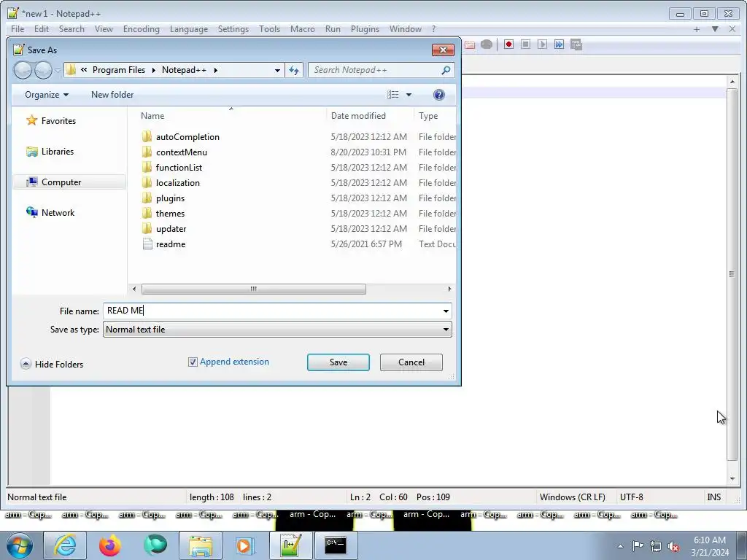Click the Playback macro button

[542, 44]
